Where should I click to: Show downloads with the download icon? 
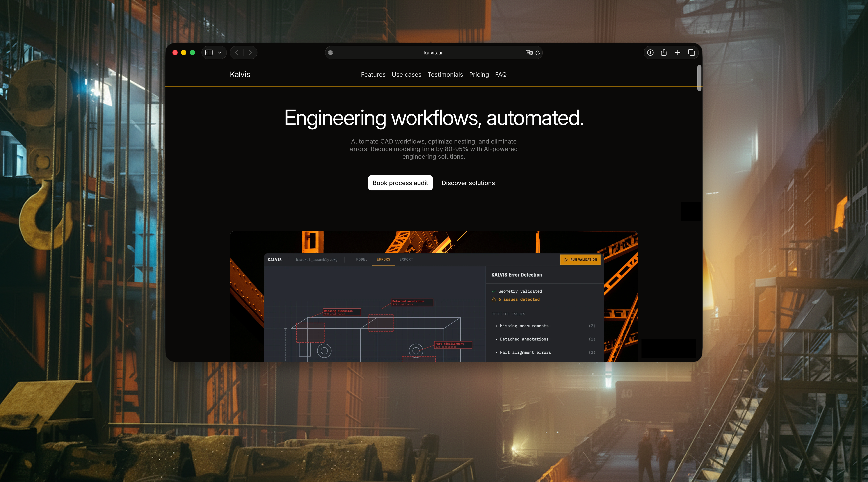tap(650, 52)
